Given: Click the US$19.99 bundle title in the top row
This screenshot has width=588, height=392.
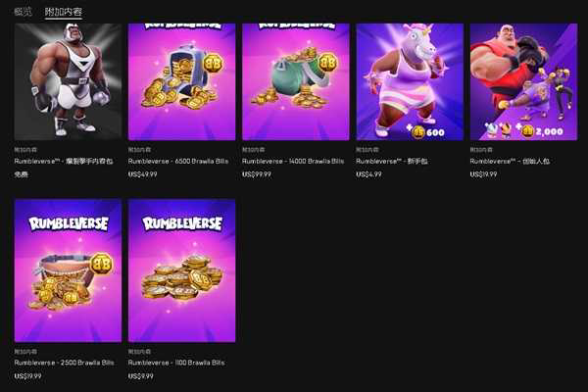Looking at the screenshot, I should coord(510,161).
